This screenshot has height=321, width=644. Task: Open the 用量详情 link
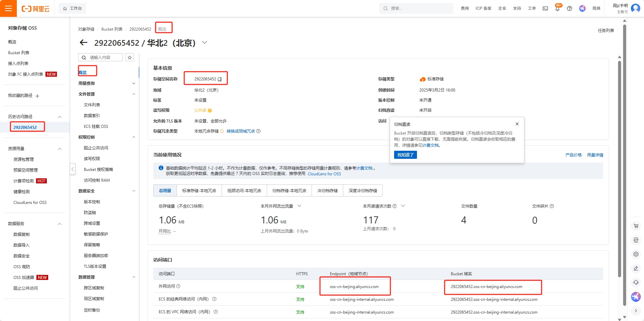(595, 155)
